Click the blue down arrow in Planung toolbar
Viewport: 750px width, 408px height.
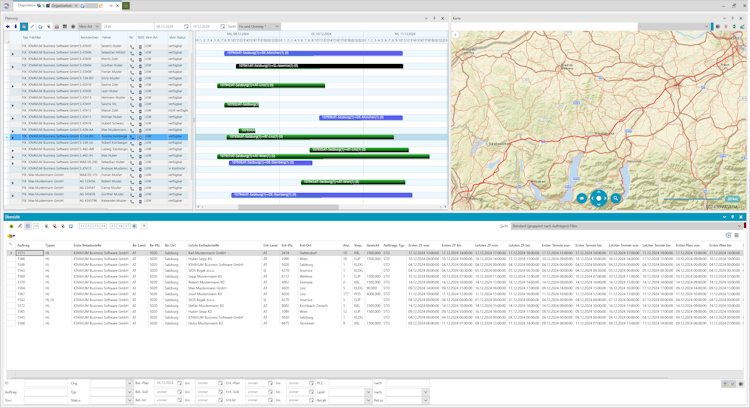point(15,26)
